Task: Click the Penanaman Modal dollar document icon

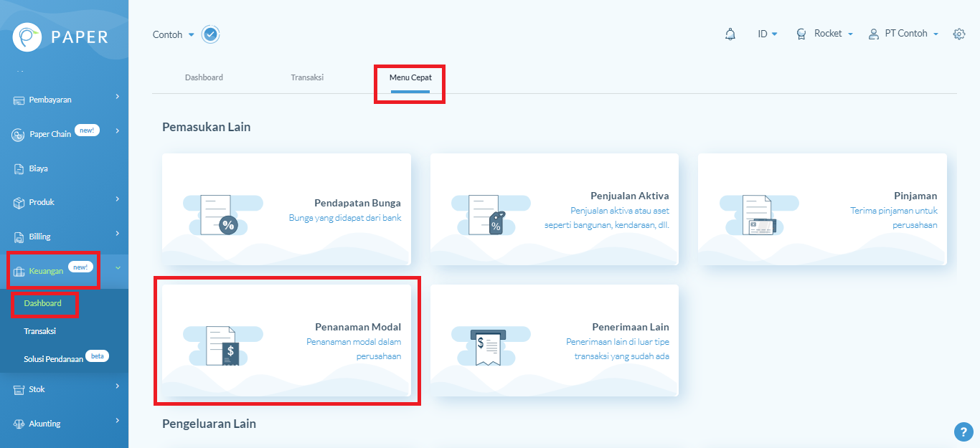Action: 222,346
